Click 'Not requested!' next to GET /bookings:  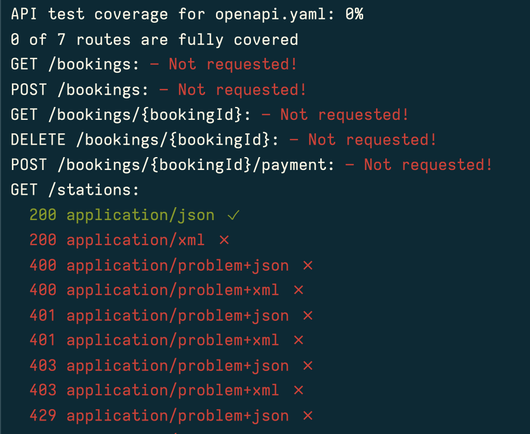click(x=233, y=64)
